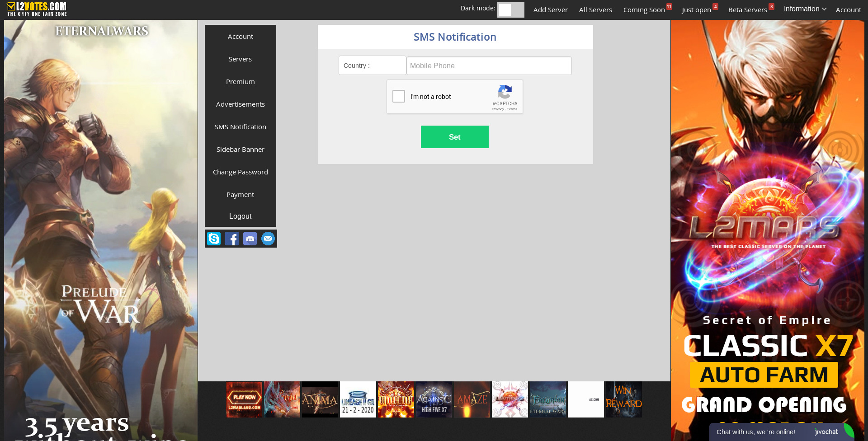Open the L2Mars small footer banner
This screenshot has width=868, height=441.
click(x=510, y=399)
